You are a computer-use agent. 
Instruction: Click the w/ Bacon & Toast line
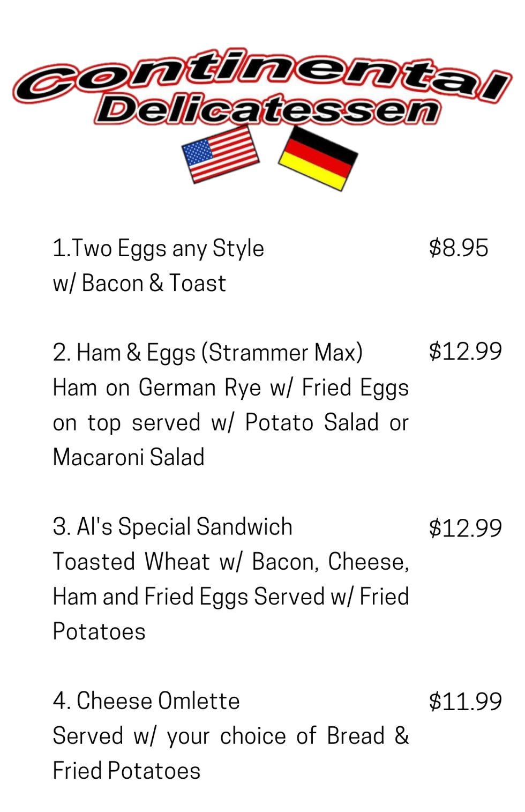[139, 283]
